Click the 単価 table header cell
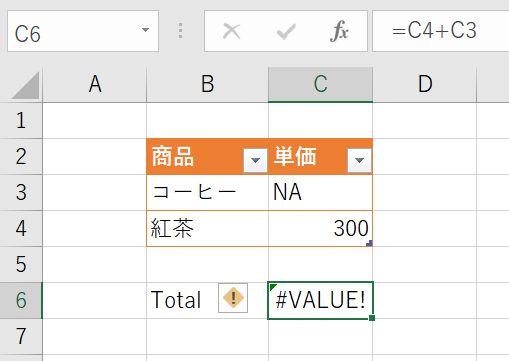The width and height of the screenshot is (509, 361). tap(320, 157)
